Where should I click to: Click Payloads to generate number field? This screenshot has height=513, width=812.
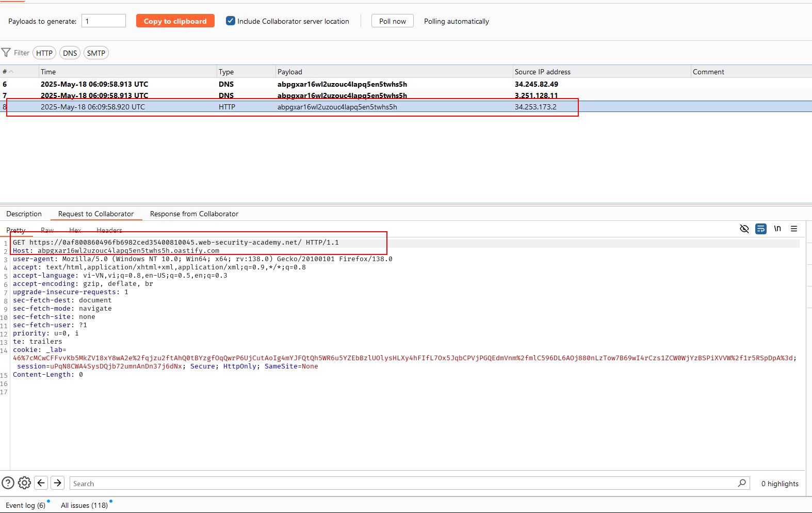tap(104, 21)
